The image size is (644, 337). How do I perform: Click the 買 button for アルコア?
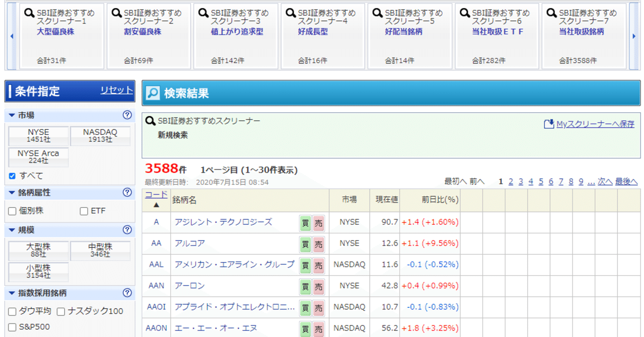(x=305, y=244)
